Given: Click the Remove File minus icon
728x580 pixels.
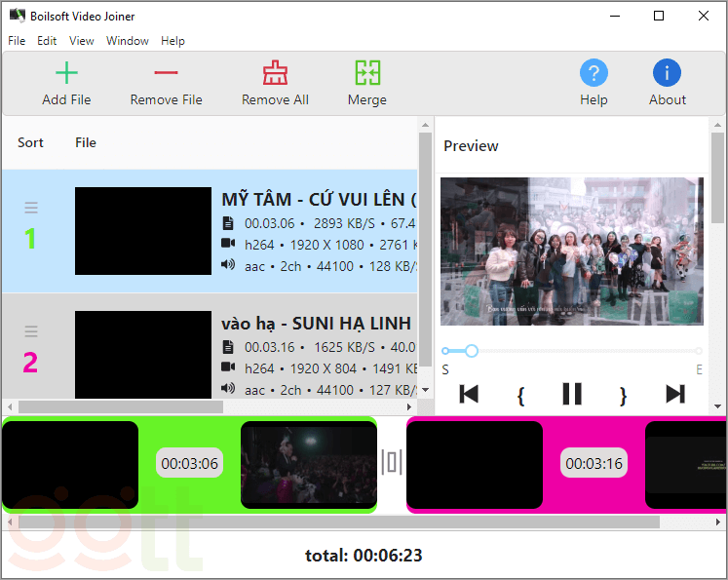Looking at the screenshot, I should point(166,73).
